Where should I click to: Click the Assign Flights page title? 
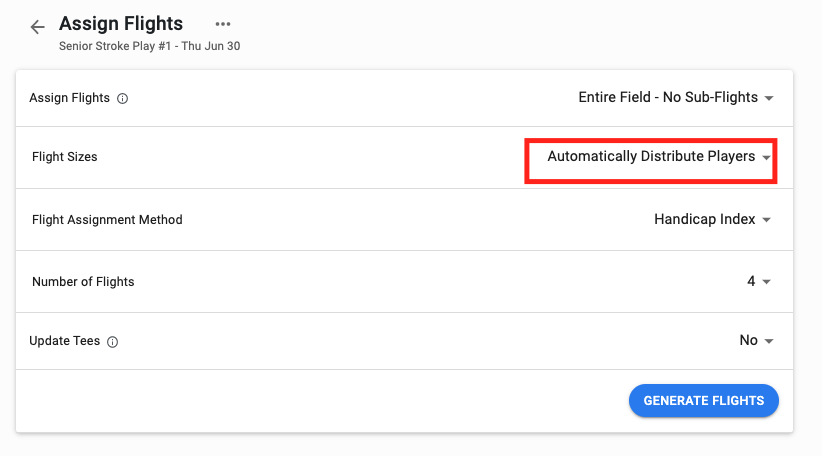point(121,23)
